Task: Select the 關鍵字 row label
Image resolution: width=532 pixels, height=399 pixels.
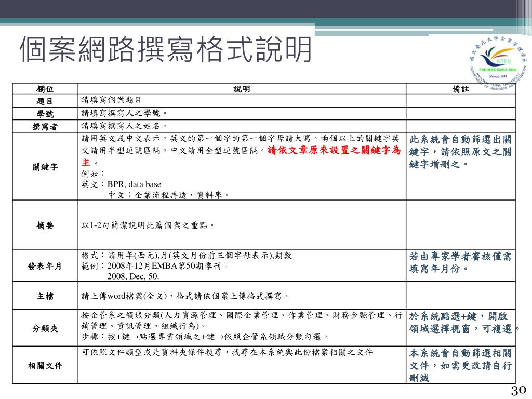Action: (x=45, y=167)
